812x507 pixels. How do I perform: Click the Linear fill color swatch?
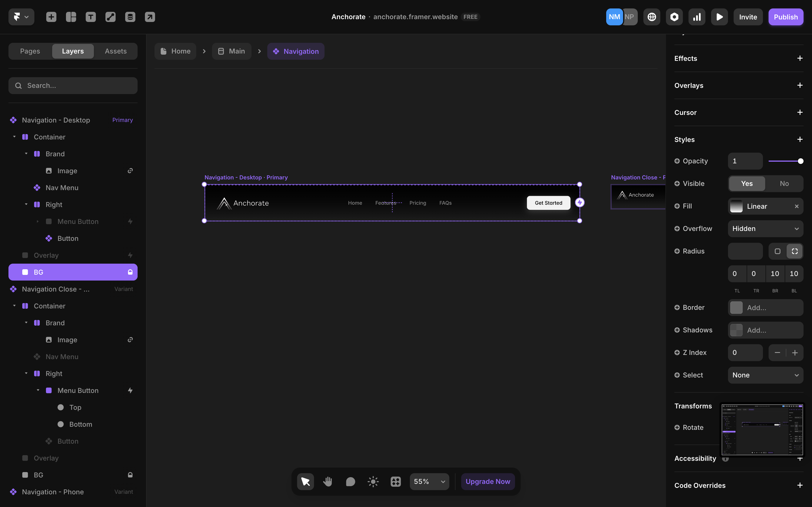pos(736,206)
